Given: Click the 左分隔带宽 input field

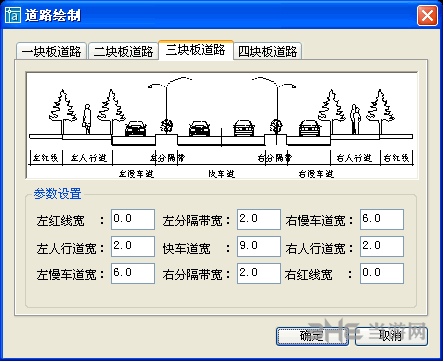Looking at the screenshot, I should click(259, 219).
